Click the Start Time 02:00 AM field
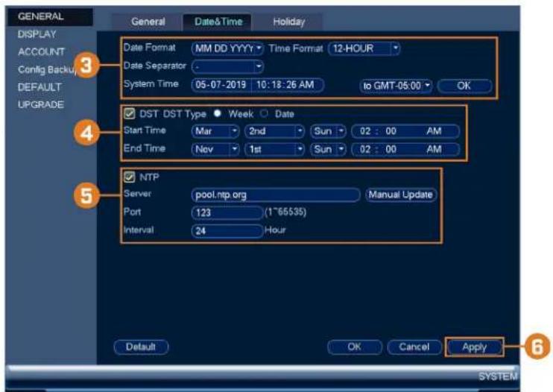Viewport: 553px width, 392px height. coord(405,131)
